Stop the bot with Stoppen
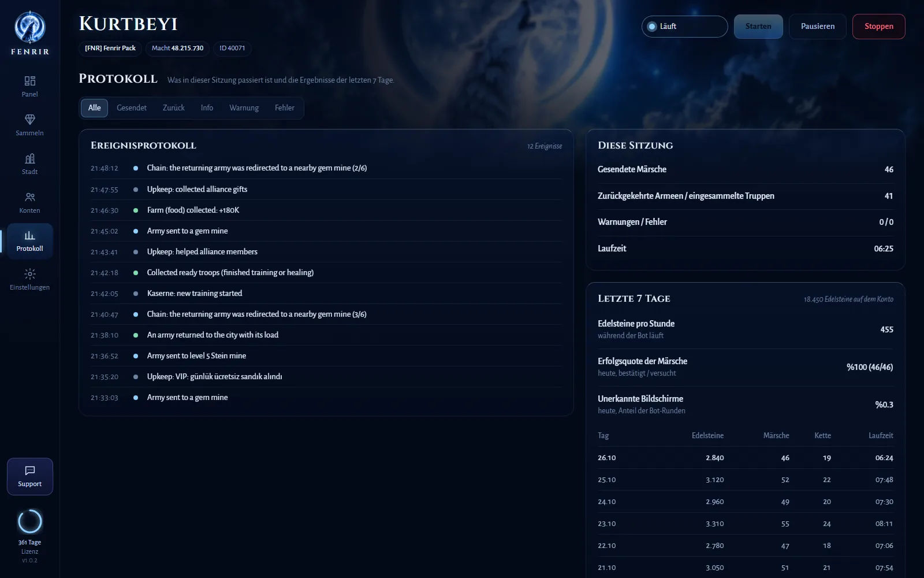924x578 pixels. coord(879,27)
